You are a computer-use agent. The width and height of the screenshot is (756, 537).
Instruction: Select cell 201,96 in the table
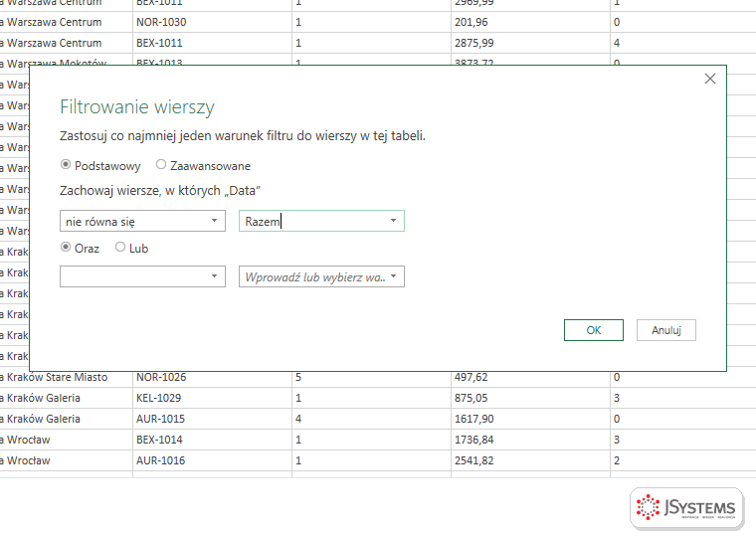530,22
